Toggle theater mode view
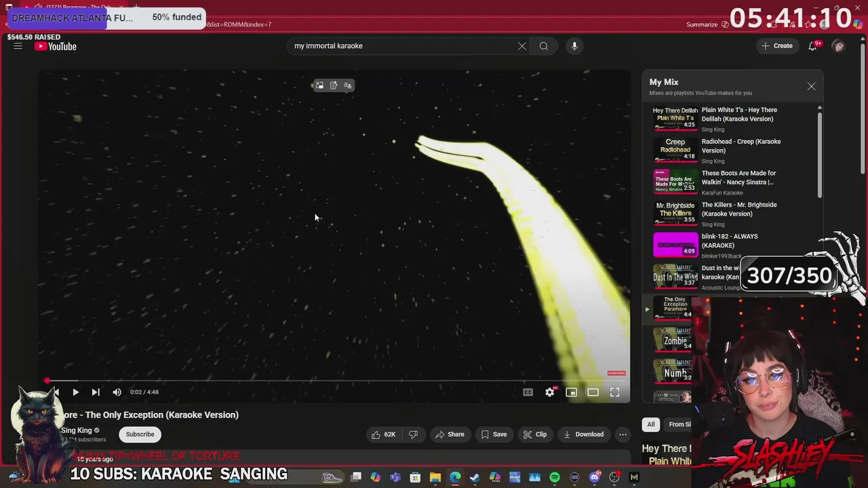 pos(593,392)
